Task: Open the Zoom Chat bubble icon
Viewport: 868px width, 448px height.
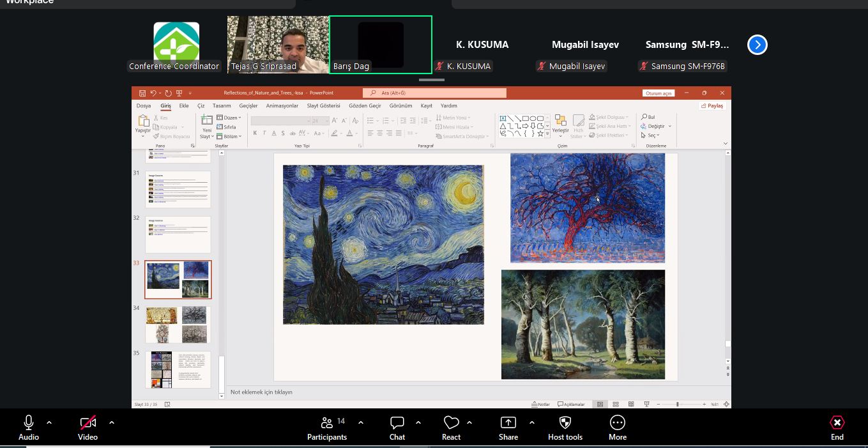Action: [397, 422]
